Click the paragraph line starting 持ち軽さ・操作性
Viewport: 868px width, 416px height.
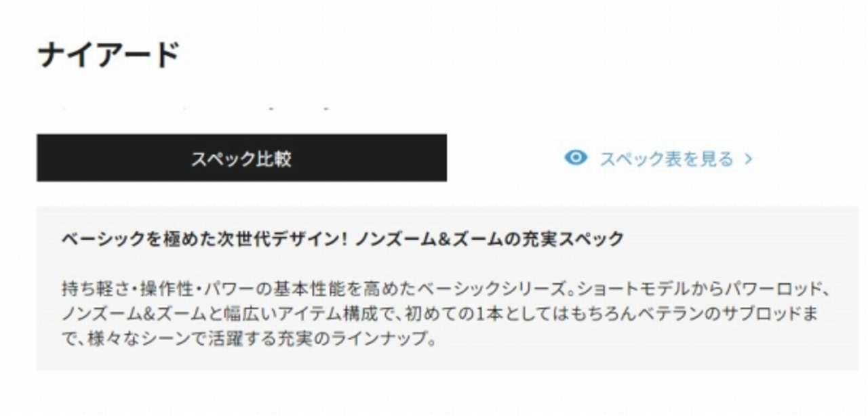click(x=446, y=289)
